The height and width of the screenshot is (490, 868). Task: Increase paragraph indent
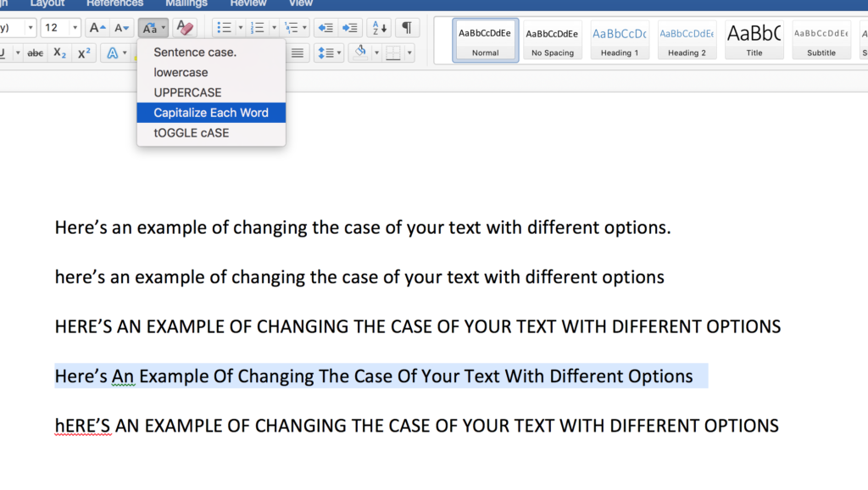pyautogui.click(x=350, y=28)
